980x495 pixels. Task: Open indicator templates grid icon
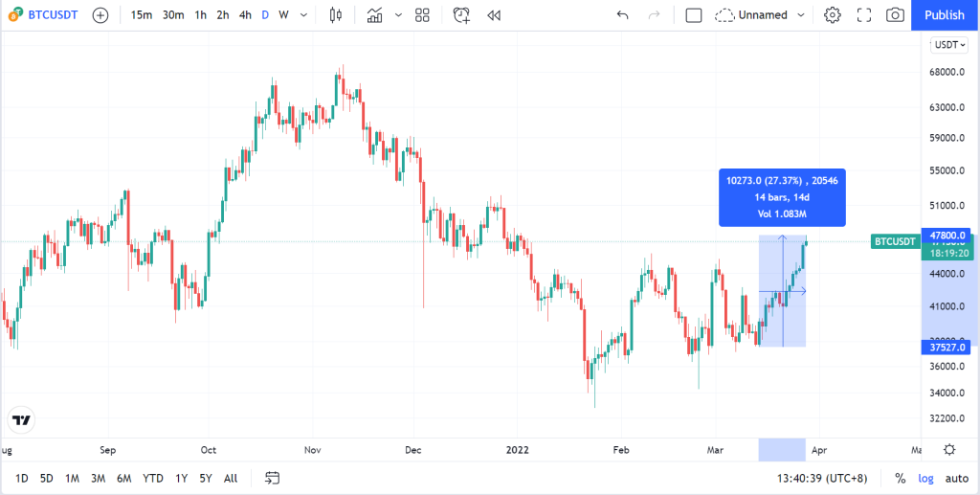422,15
